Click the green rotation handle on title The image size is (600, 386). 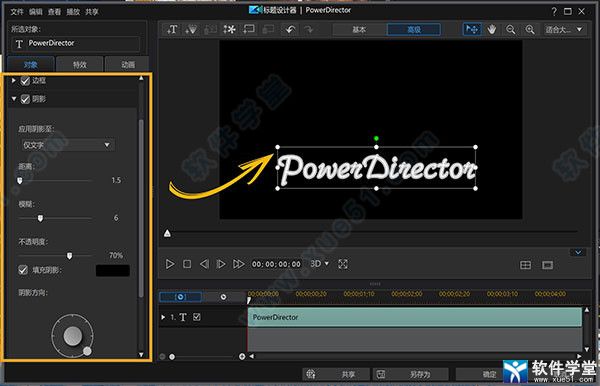pyautogui.click(x=376, y=138)
